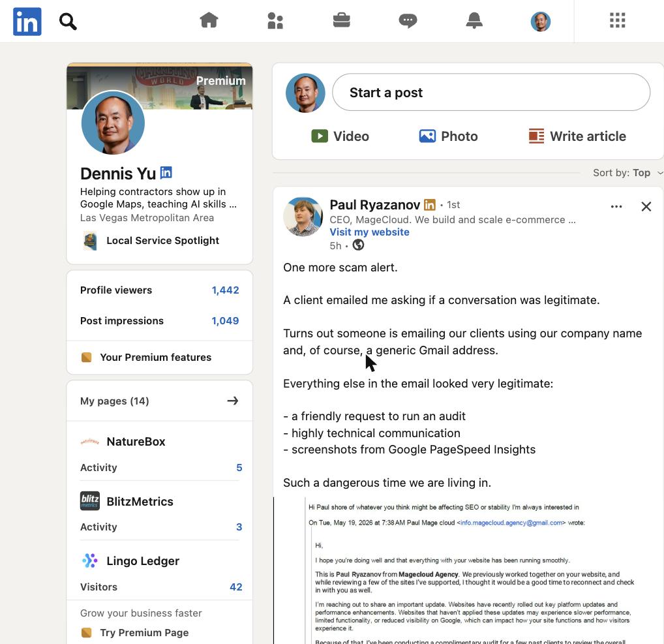Open Dennis Yu's profile photo
This screenshot has height=644, width=664.
coord(113,123)
